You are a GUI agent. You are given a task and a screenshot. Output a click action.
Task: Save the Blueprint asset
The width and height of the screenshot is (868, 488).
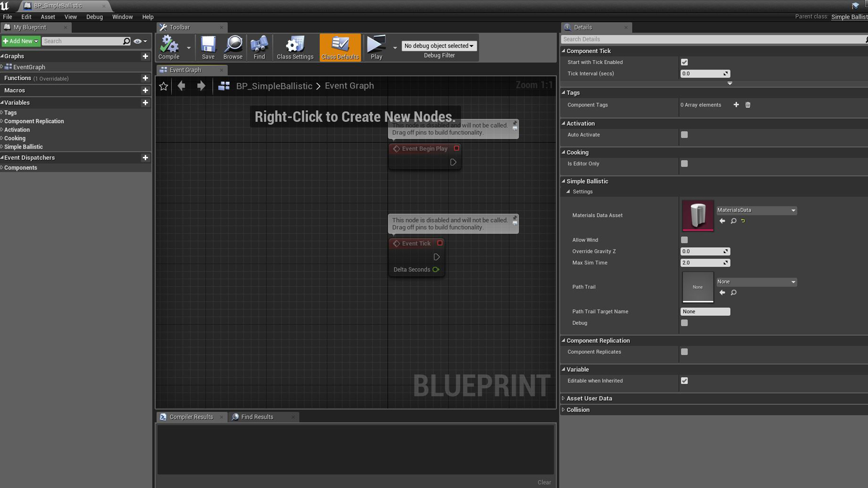point(208,47)
